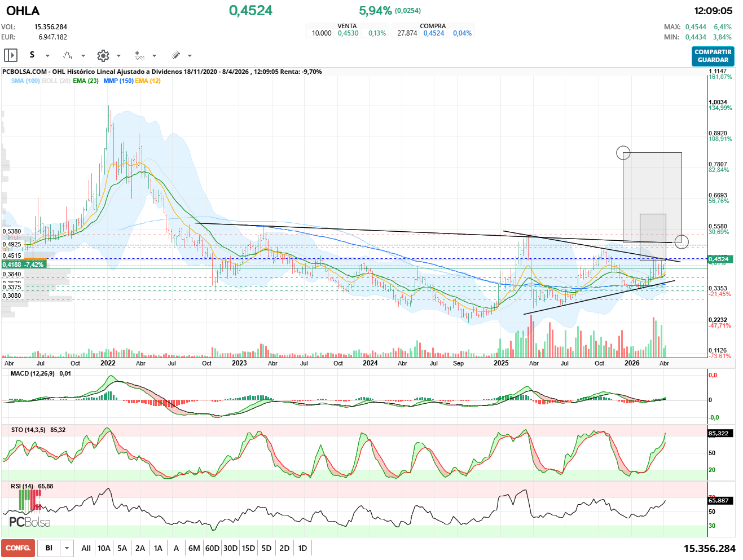Click the MACD (12,26,9) indicator label
The image size is (743, 560).
coord(33,373)
